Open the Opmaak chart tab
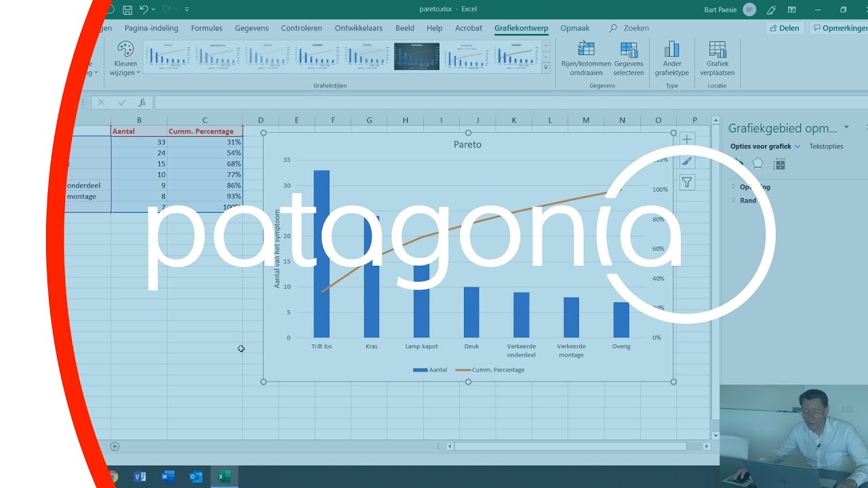 (575, 28)
